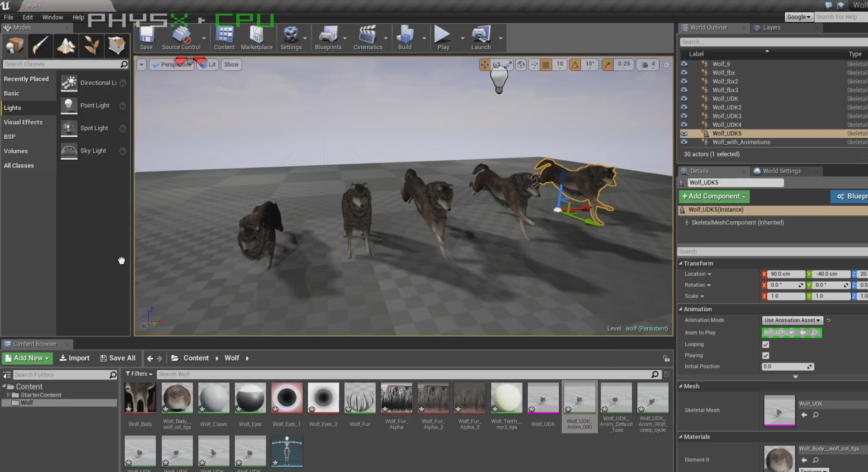Collapse the Materials section
This screenshot has height=472, width=868.
680,437
